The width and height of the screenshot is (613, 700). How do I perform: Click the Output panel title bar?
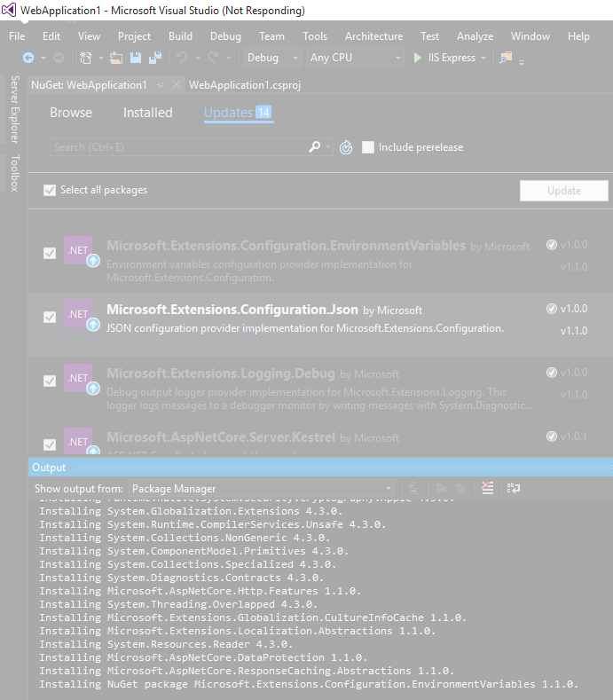[x=320, y=468]
